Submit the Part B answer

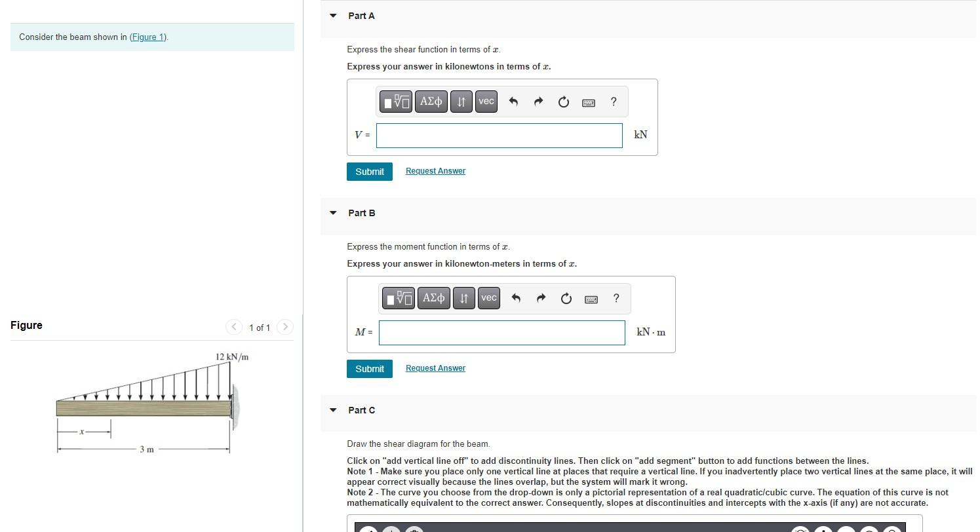369,368
